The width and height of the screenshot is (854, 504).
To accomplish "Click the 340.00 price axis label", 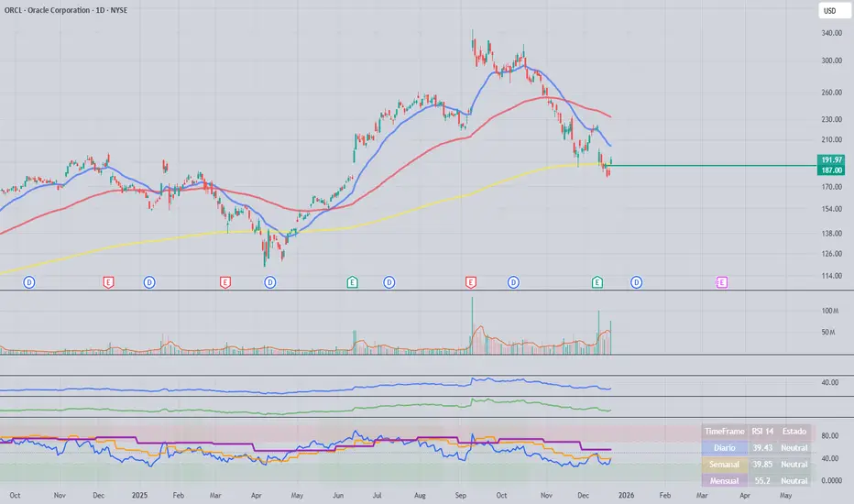I will click(x=832, y=33).
